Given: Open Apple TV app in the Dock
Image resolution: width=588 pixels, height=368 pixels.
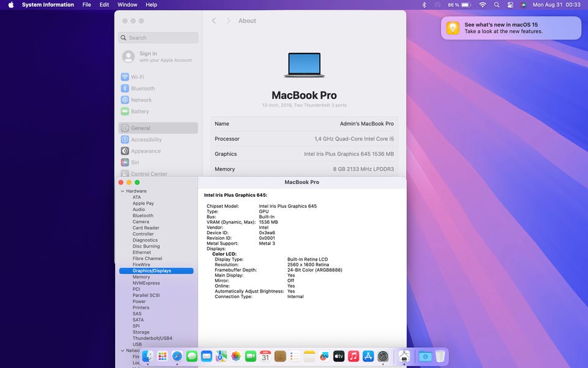Looking at the screenshot, I should [x=339, y=356].
